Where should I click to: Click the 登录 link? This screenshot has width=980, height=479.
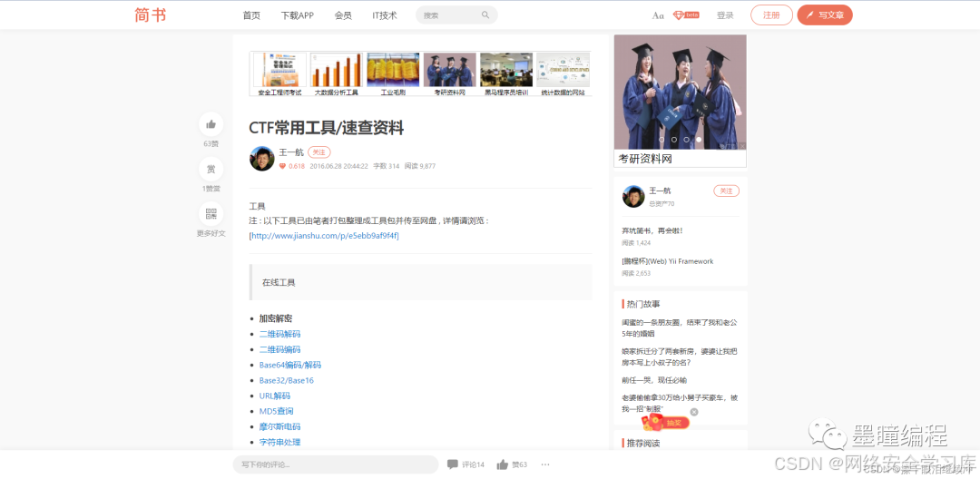click(x=725, y=15)
